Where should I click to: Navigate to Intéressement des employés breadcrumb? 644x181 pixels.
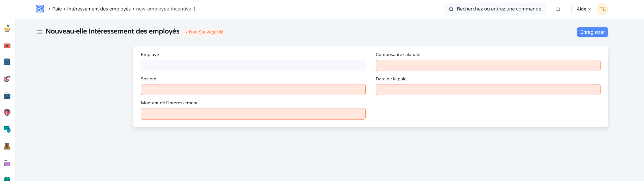coord(99,9)
